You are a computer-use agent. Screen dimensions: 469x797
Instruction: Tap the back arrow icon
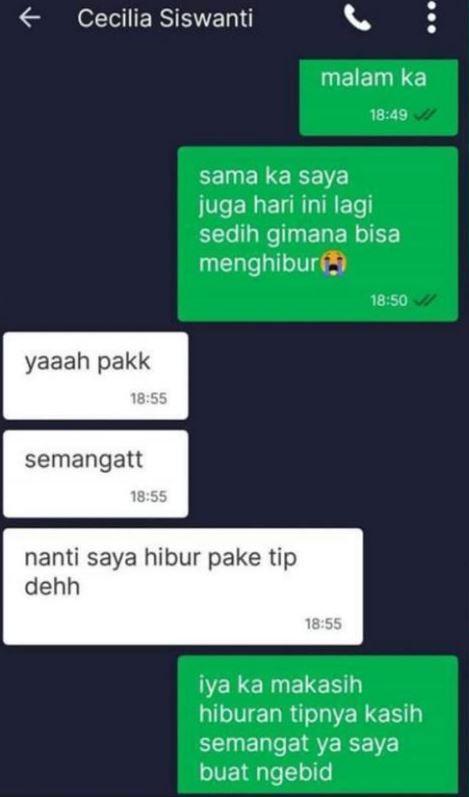(x=29, y=18)
